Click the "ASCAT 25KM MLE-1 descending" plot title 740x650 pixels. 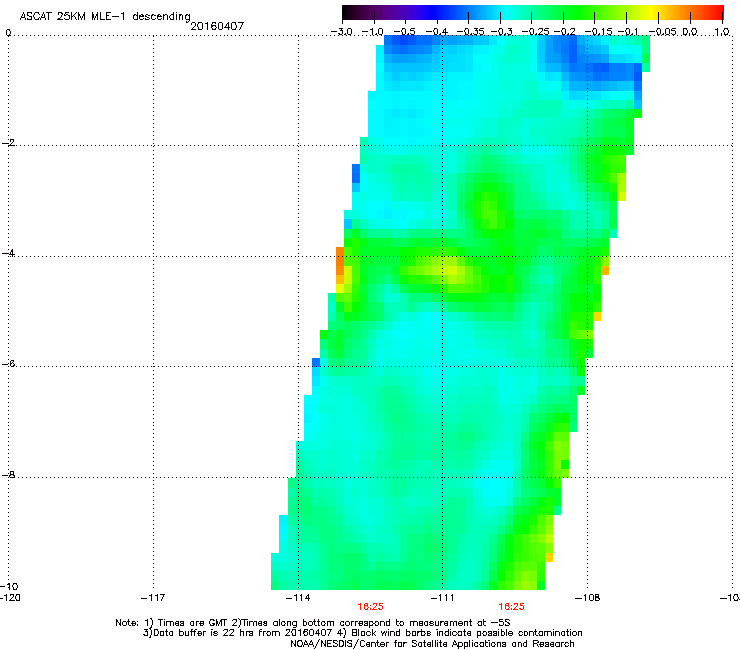[105, 17]
